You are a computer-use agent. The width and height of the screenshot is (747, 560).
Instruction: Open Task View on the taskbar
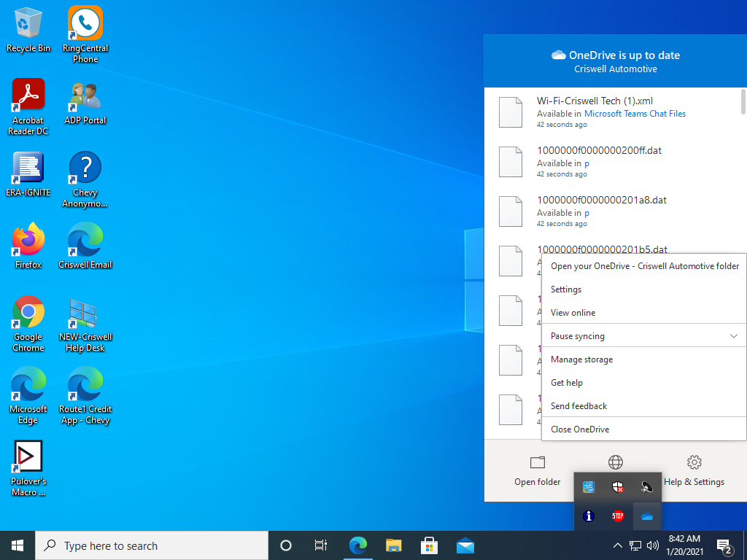pyautogui.click(x=321, y=545)
